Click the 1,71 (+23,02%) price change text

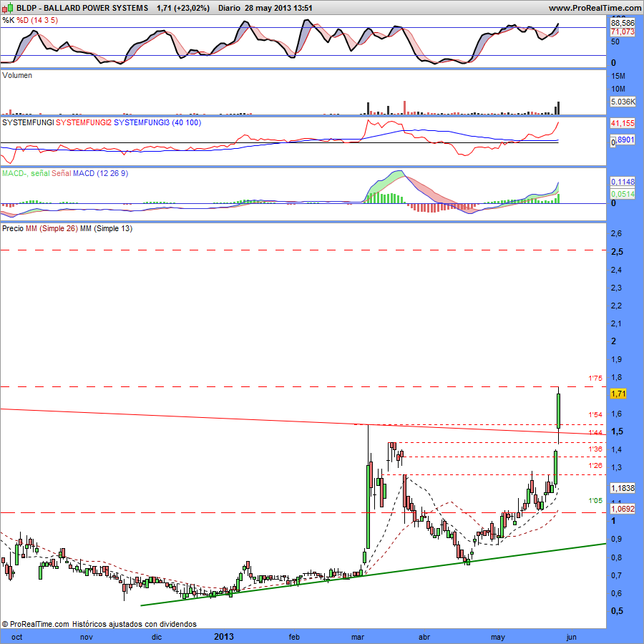point(183,8)
